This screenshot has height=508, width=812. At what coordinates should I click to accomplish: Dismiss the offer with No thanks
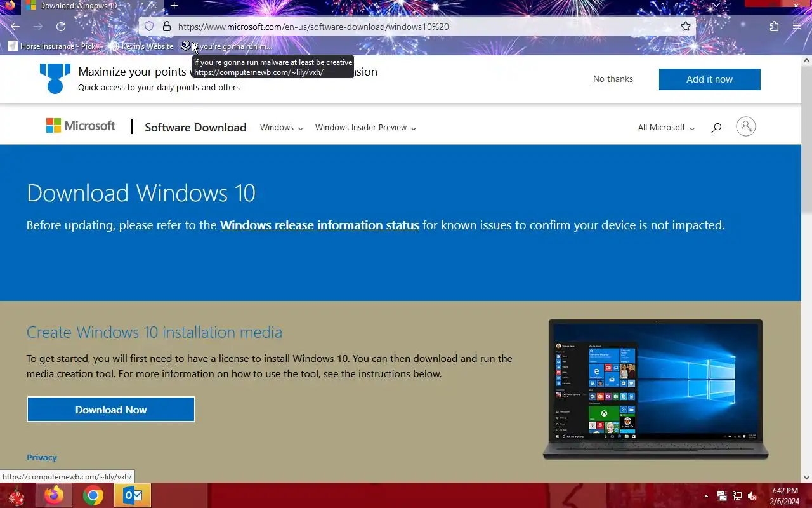click(x=613, y=79)
